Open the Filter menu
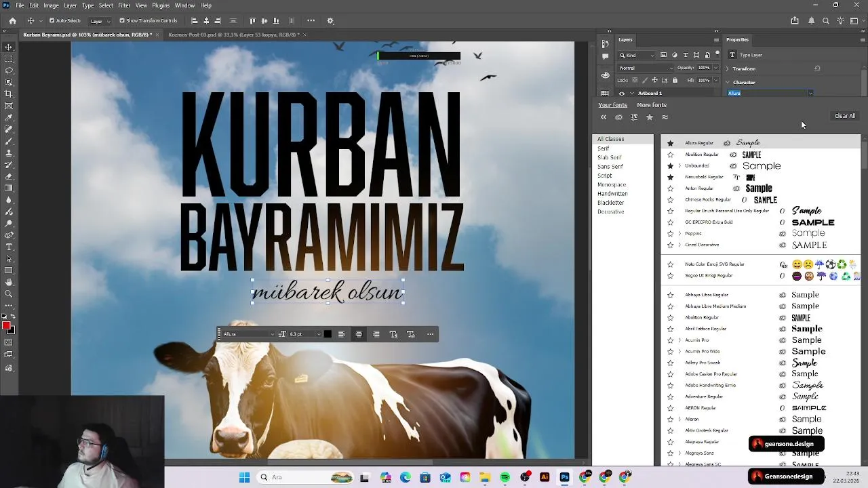Viewport: 868px width, 488px height. tap(124, 5)
